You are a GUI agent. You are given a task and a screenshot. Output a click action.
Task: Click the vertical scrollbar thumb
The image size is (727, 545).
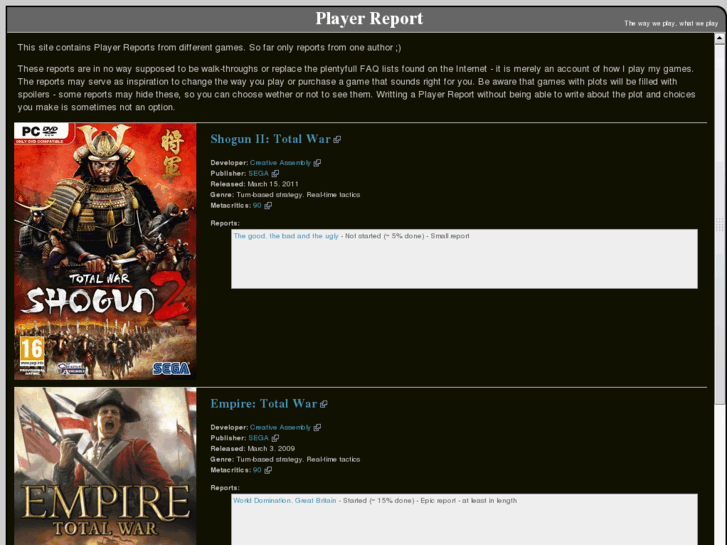tap(720, 224)
